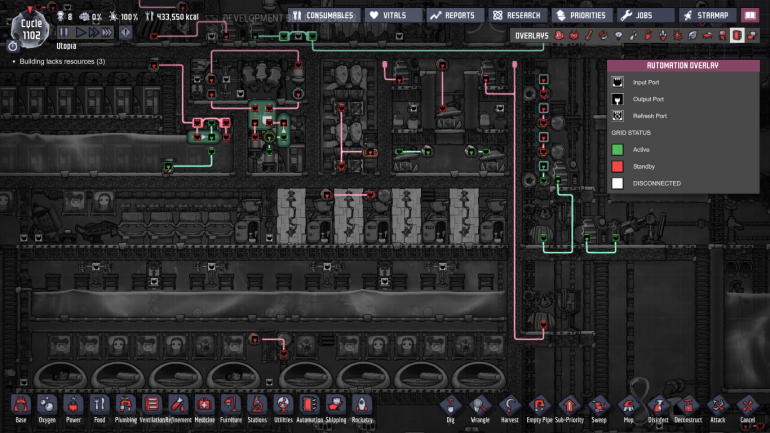This screenshot has height=433, width=770.
Task: Toggle the Conveyor shipping overlay
Action: click(x=752, y=35)
